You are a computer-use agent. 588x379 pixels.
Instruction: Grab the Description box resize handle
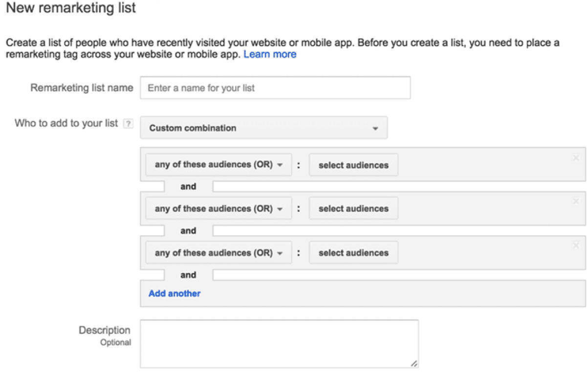(x=414, y=363)
